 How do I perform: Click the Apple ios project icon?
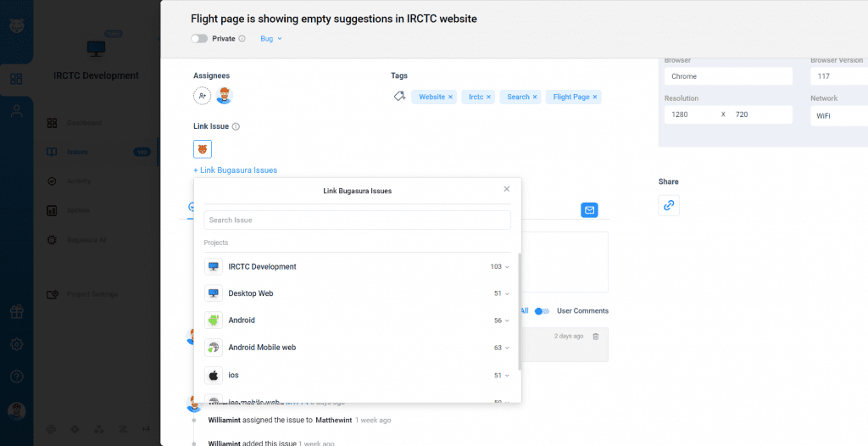click(214, 375)
